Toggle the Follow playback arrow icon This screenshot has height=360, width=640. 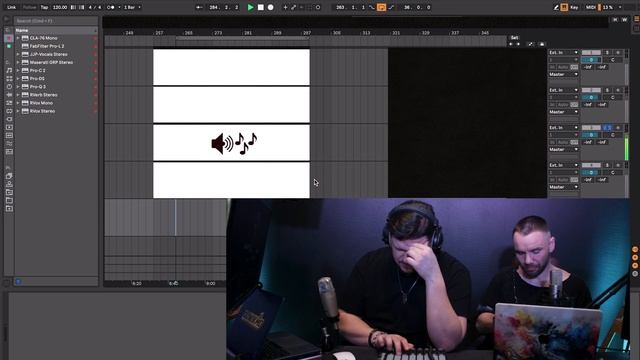point(199,7)
